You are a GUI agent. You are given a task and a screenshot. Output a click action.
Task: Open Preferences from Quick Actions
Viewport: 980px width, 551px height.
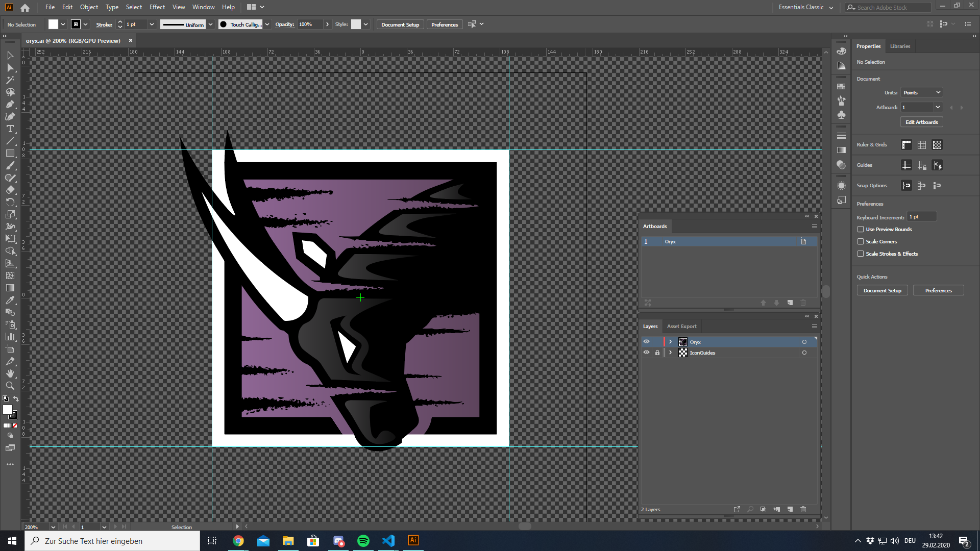pos(938,290)
